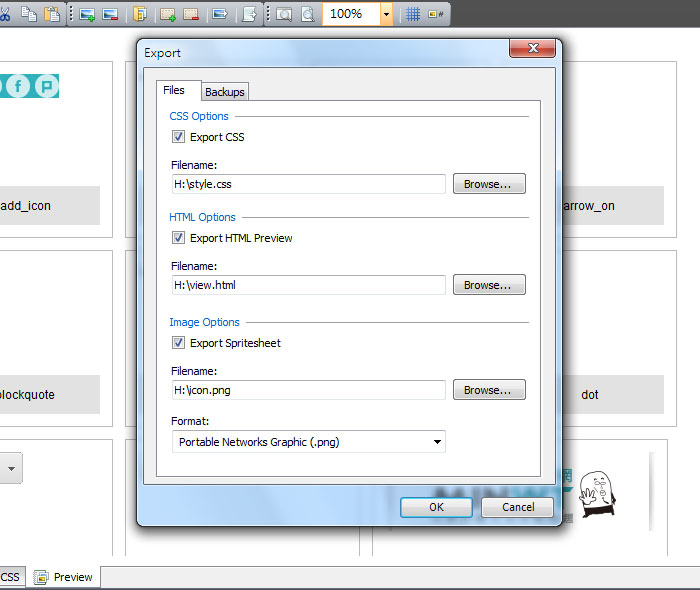Browse for the spritesheet image filename
Viewport: 700px width, 590px height.
[489, 390]
